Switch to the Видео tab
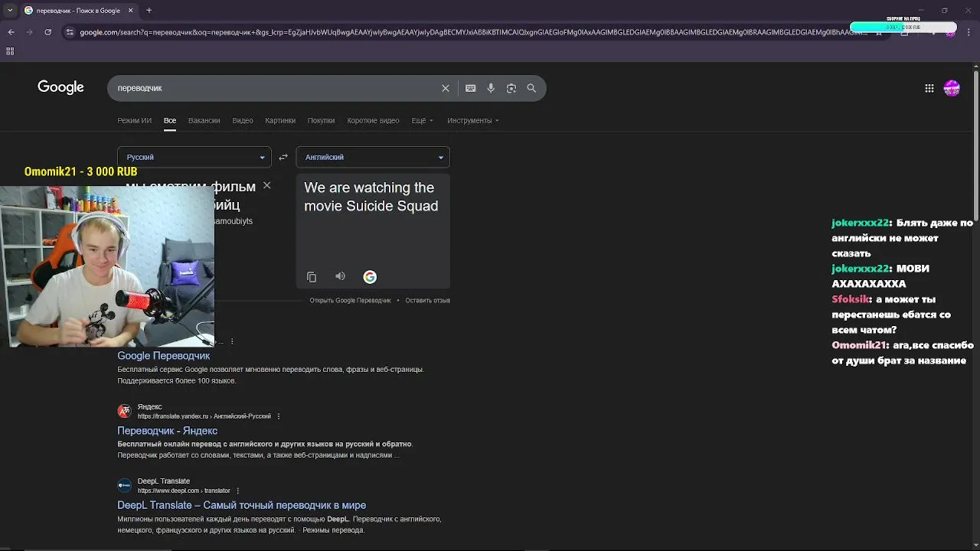This screenshot has width=980, height=551. click(x=243, y=120)
